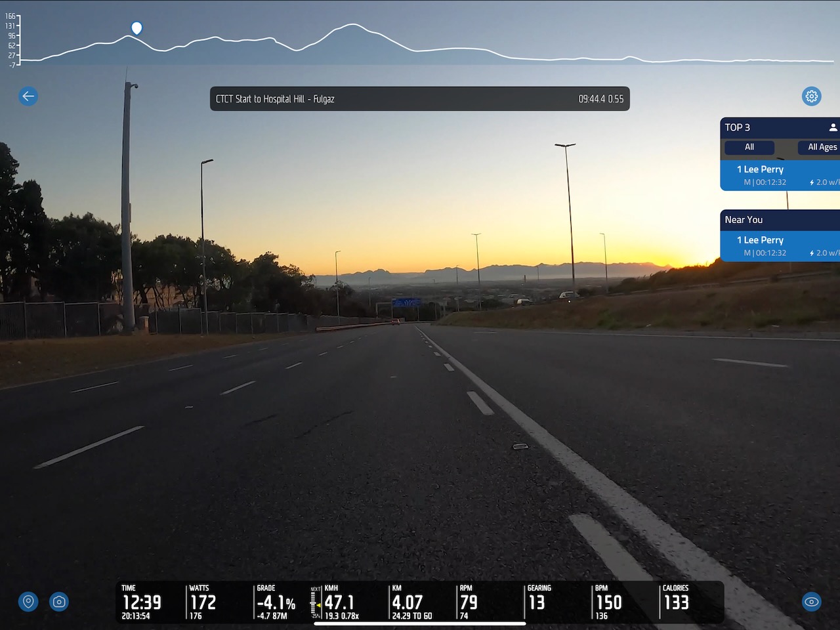Jump to the highest peak on elevation profile
Image resolution: width=840 pixels, height=630 pixels.
pos(353,25)
